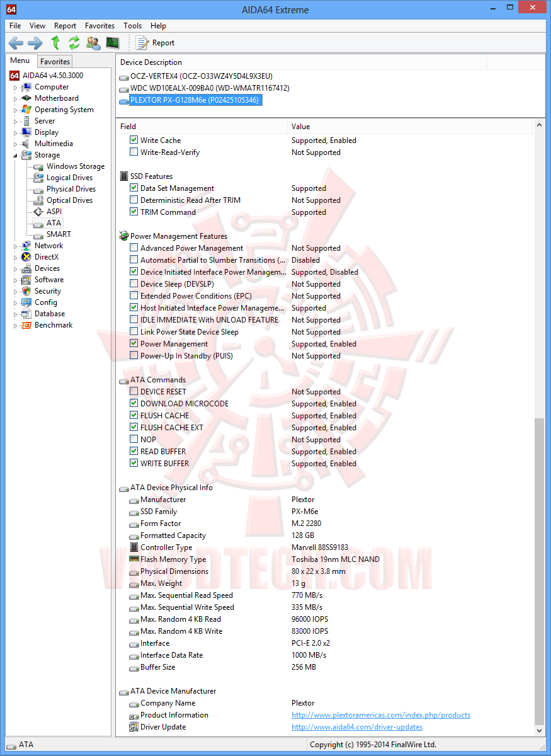Select the DirectX tree icon
Viewport: 551px width, 756px height.
coord(26,257)
